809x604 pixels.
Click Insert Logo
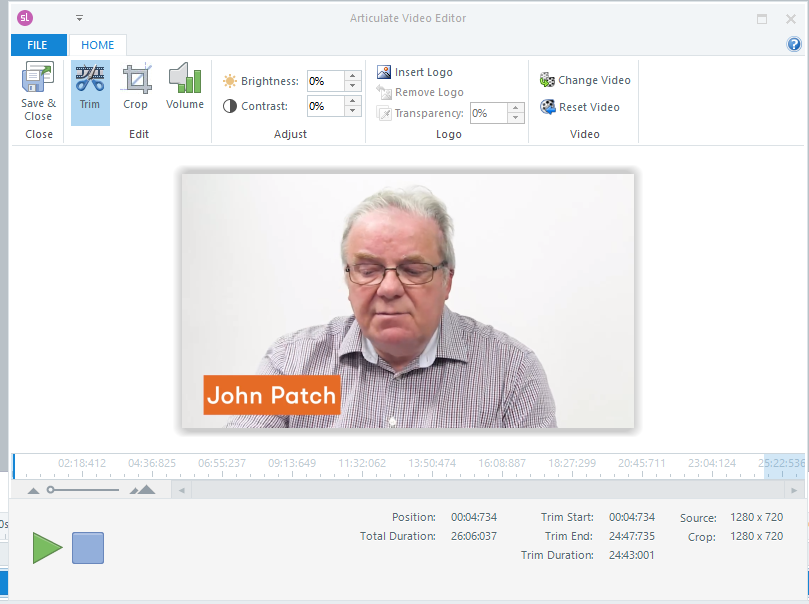click(x=414, y=72)
